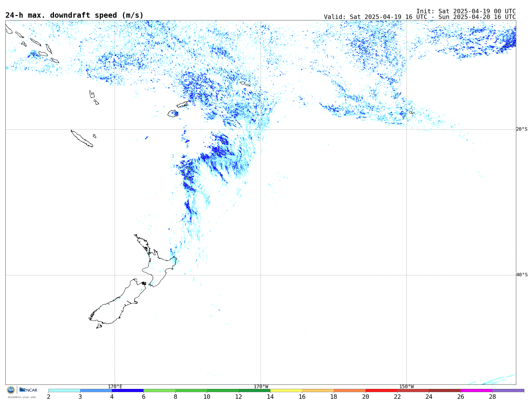The height and width of the screenshot is (400, 532).
Task: Open the ensemble.ucar.edu text link
Action: pos(22,397)
